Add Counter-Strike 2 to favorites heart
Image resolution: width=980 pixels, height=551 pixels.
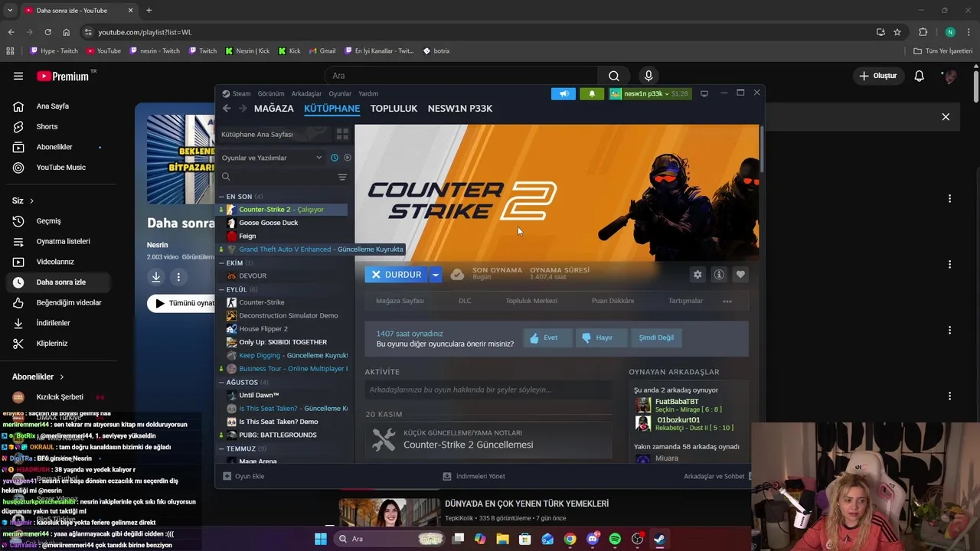[740, 274]
